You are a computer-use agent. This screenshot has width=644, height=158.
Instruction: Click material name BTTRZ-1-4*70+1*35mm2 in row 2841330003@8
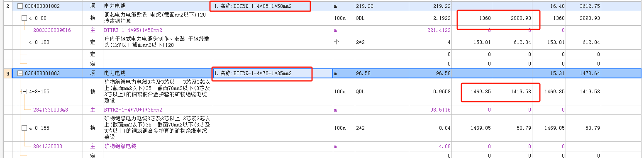133,110
